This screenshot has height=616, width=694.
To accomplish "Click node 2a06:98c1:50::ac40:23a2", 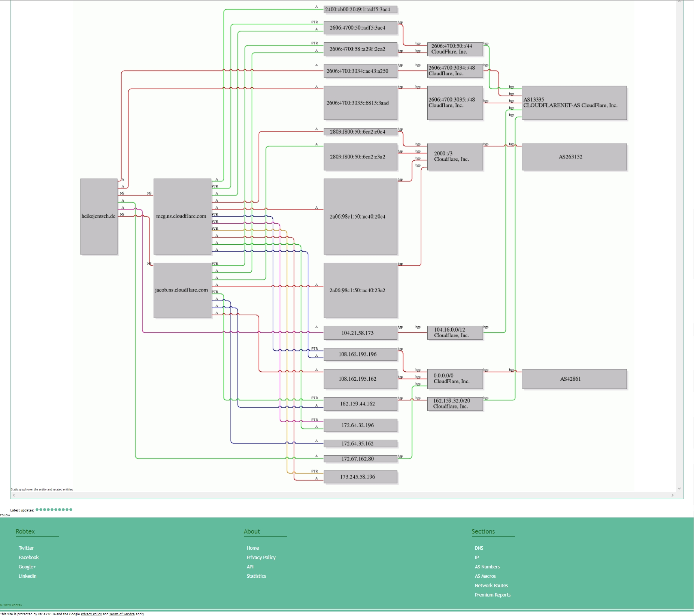I will click(360, 290).
